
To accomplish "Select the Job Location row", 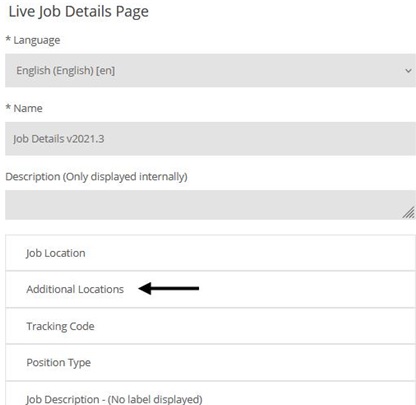I will click(210, 253).
